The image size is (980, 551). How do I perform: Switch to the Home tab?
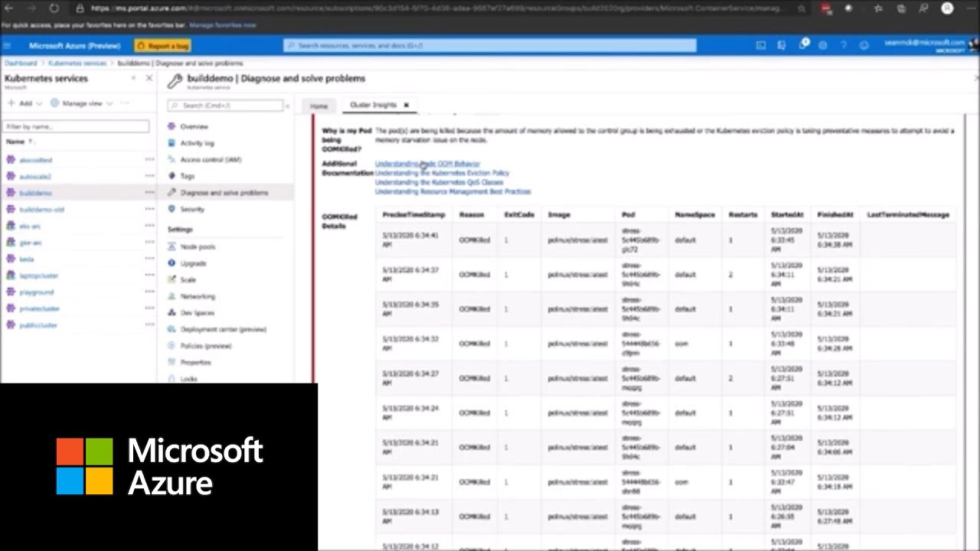coord(318,106)
